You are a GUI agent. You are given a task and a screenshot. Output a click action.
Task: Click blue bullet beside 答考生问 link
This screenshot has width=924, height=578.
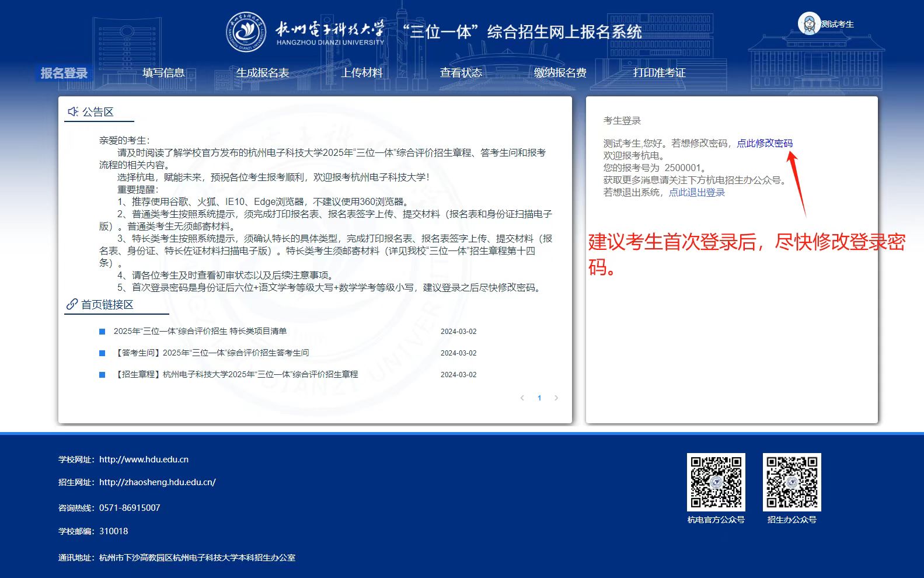pyautogui.click(x=102, y=353)
